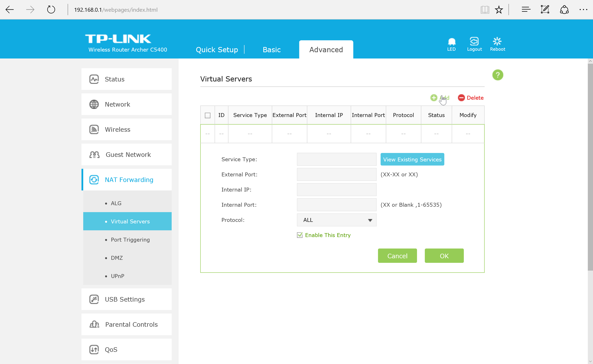The width and height of the screenshot is (593, 364).
Task: Favorite this page with star icon
Action: click(499, 10)
